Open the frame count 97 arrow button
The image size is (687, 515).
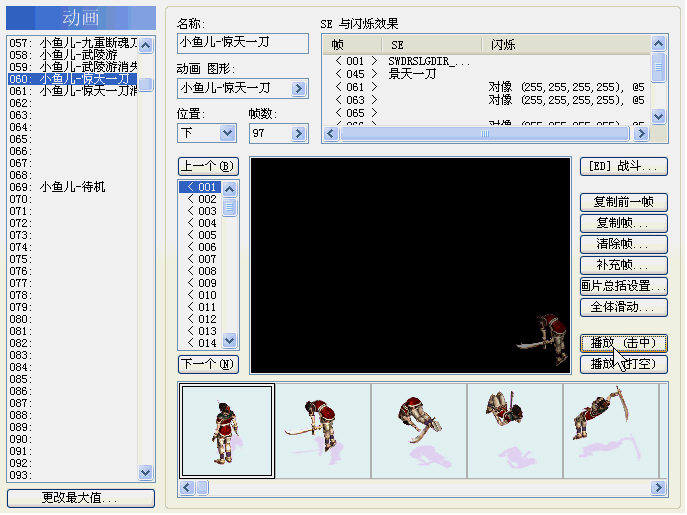299,133
